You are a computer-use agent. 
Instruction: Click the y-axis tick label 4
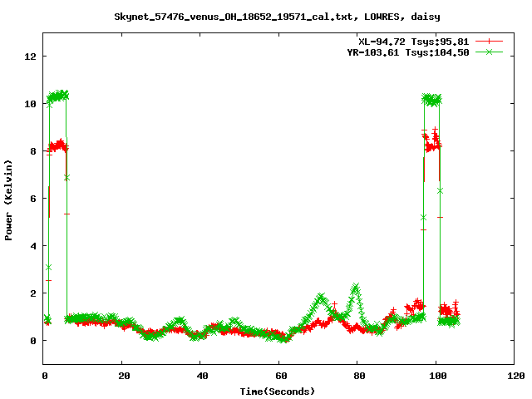coord(33,246)
